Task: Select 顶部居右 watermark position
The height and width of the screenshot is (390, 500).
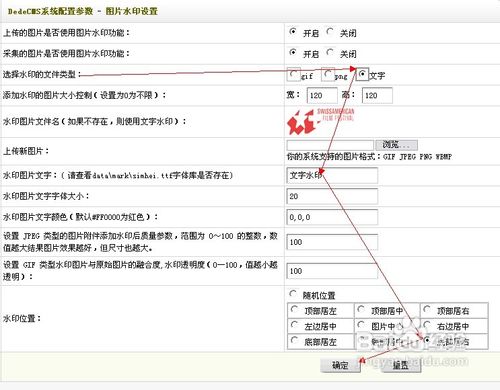Action: click(x=427, y=310)
